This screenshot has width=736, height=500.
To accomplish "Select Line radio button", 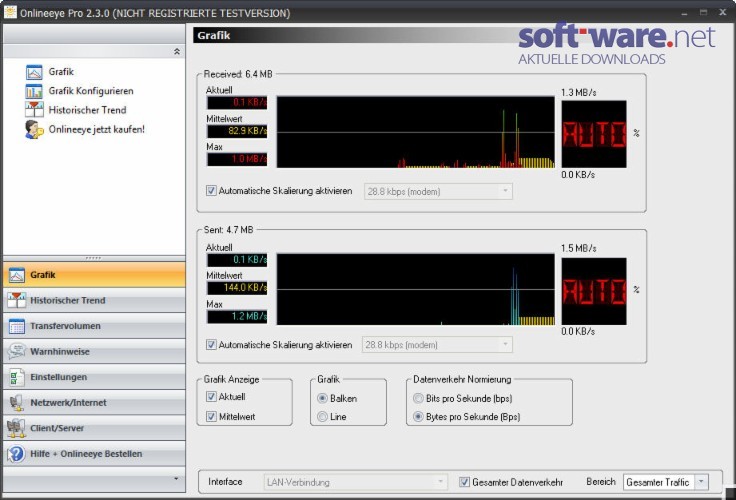I will point(322,417).
